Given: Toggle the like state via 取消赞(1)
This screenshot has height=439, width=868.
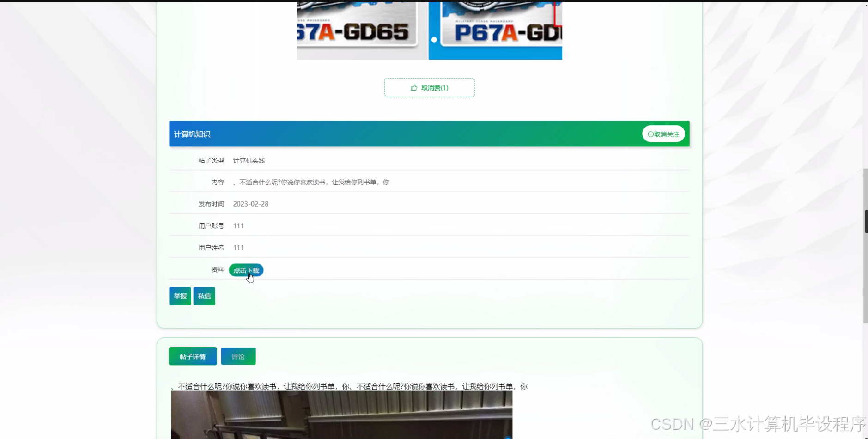Looking at the screenshot, I should click(x=429, y=87).
